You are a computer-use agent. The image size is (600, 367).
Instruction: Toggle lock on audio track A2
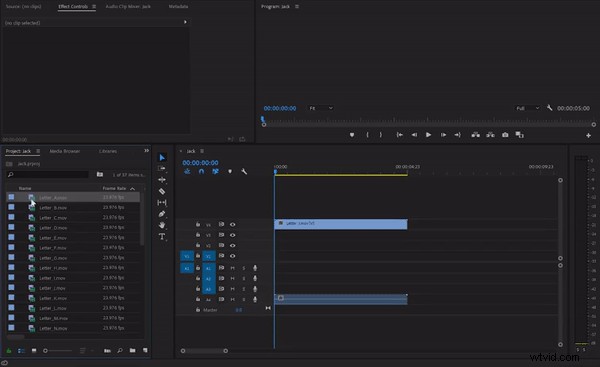click(198, 278)
